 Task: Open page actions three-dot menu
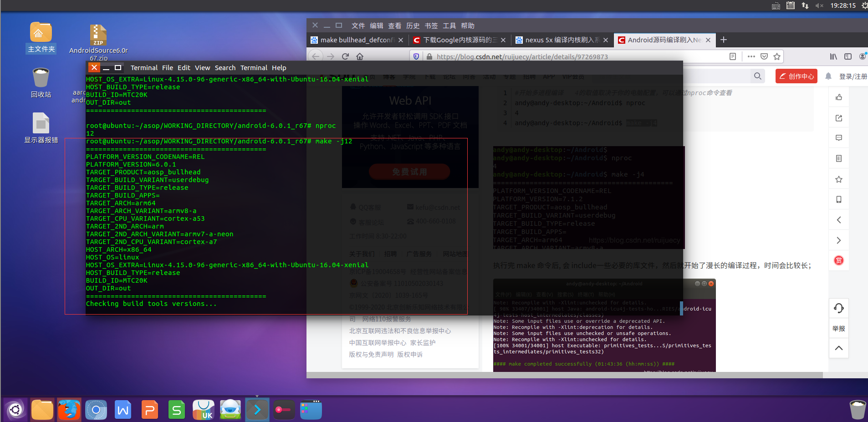coord(751,56)
